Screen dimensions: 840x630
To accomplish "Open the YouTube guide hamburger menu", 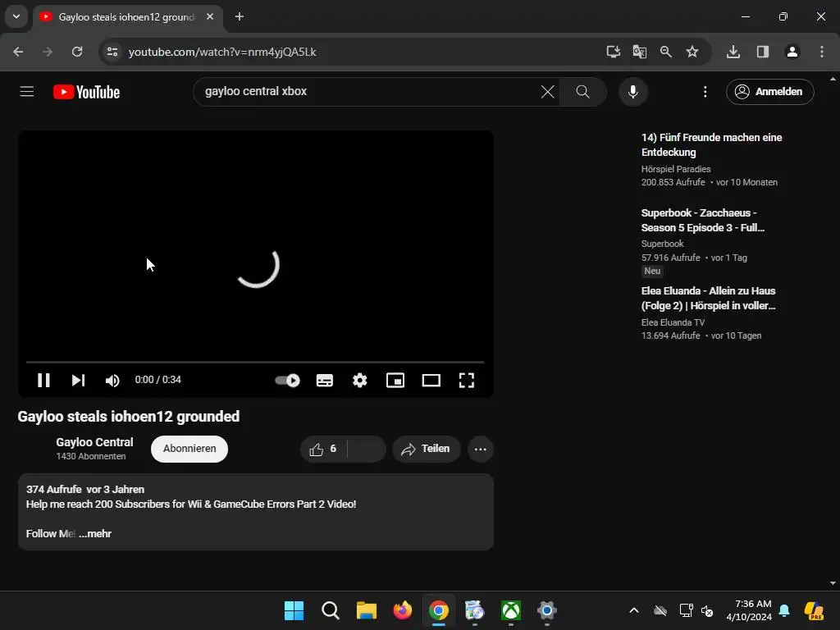I will click(x=27, y=92).
